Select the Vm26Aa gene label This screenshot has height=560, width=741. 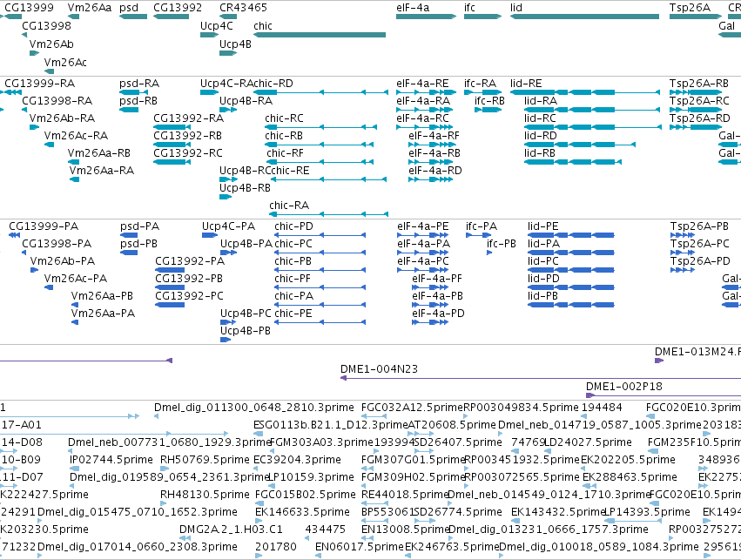coord(90,8)
